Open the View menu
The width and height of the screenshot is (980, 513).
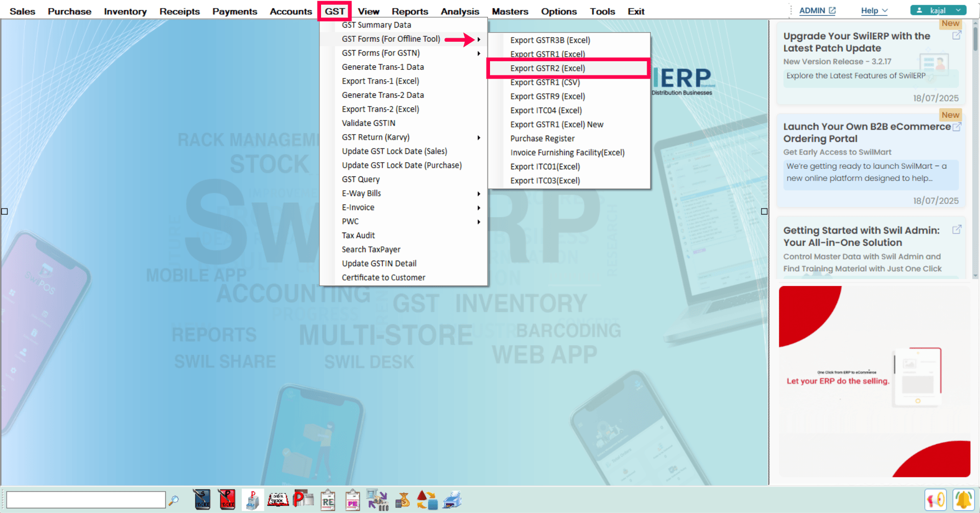[x=369, y=11]
